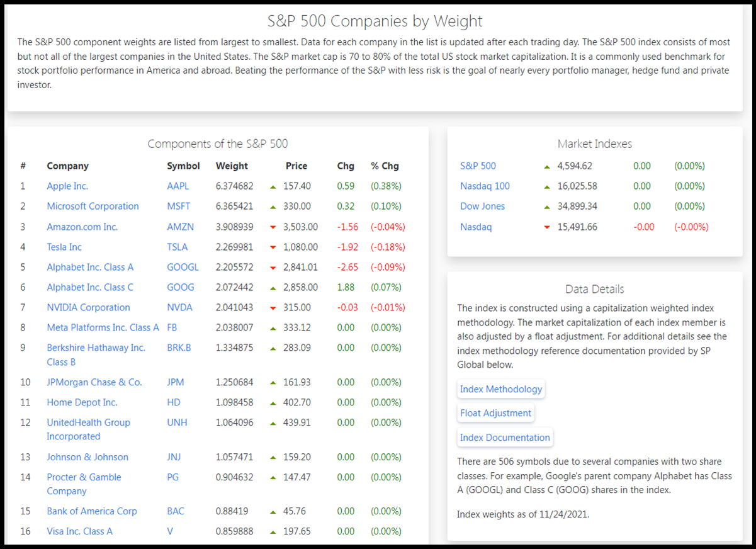Open the Index Methodology button
The width and height of the screenshot is (756, 549).
(500, 389)
